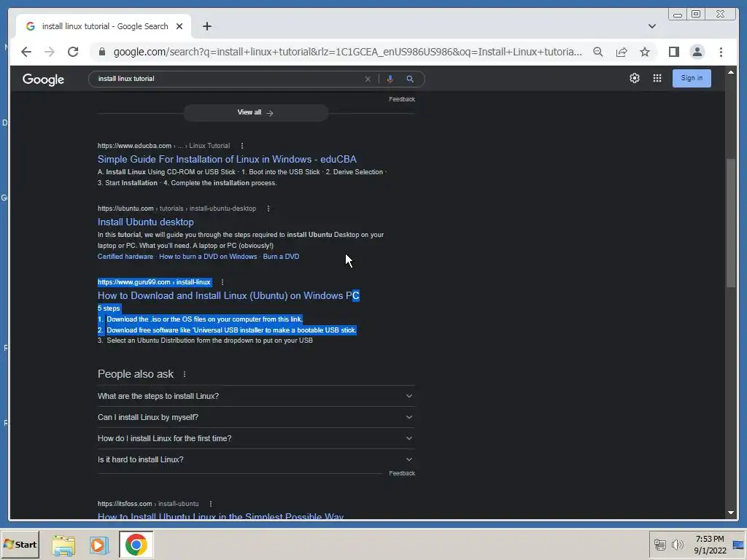Image resolution: width=747 pixels, height=560 pixels.
Task: Expand How do I install Linux first time
Action: (x=256, y=438)
